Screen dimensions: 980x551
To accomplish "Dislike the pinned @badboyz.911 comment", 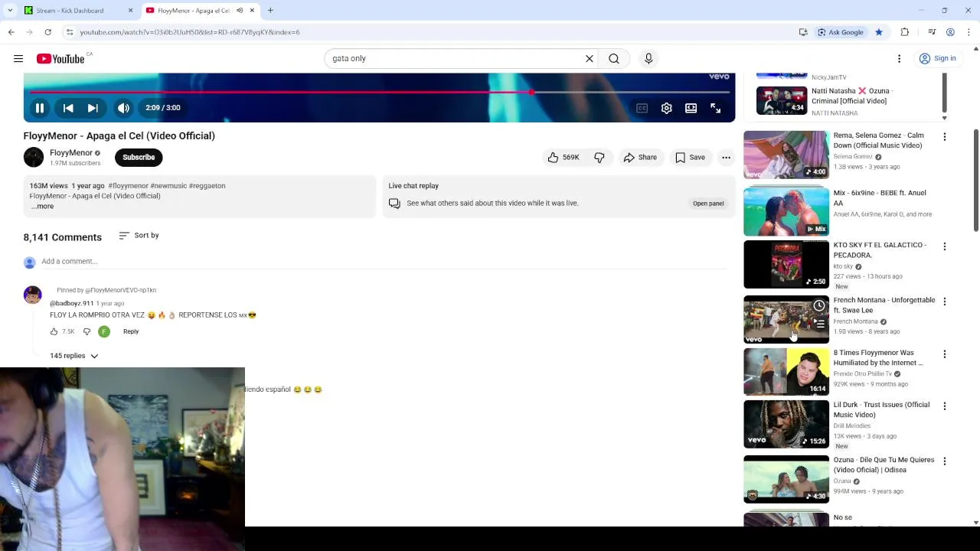I will pos(87,331).
